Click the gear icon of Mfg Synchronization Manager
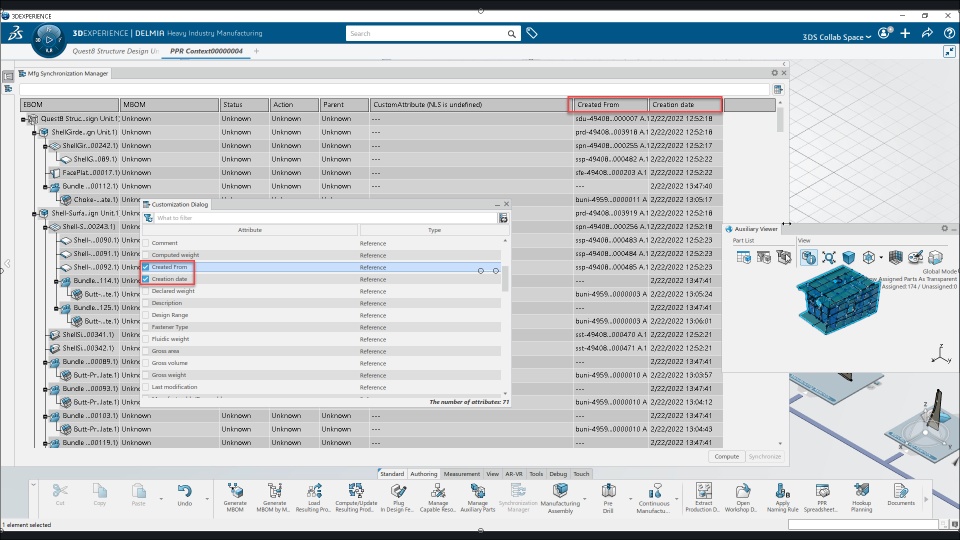Viewport: 960px width, 540px height. (x=774, y=73)
